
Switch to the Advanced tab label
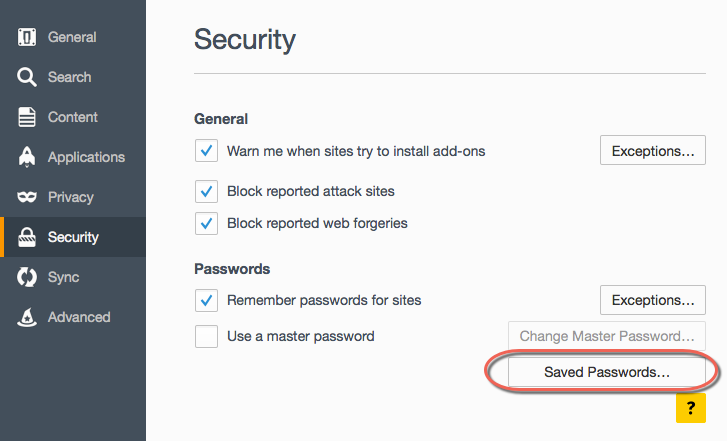[x=79, y=317]
